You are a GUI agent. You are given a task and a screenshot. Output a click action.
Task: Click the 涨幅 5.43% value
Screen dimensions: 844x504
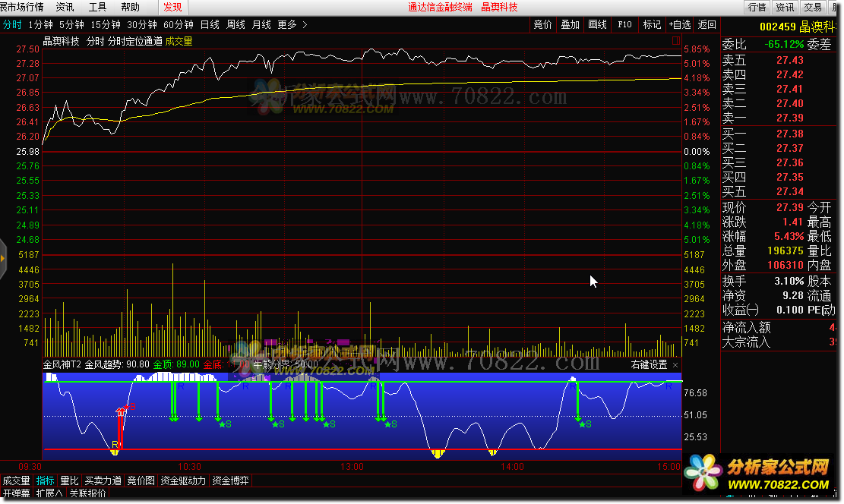click(789, 237)
